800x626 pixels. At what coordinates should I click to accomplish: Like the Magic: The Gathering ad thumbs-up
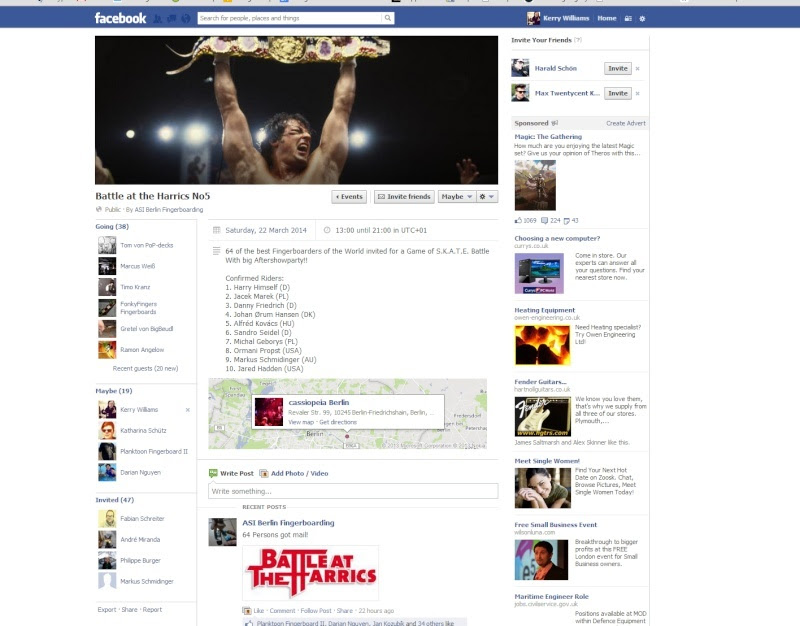click(x=518, y=220)
